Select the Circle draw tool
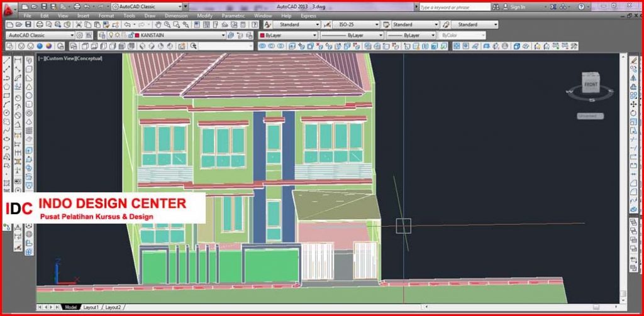This screenshot has width=644, height=316. [6, 112]
